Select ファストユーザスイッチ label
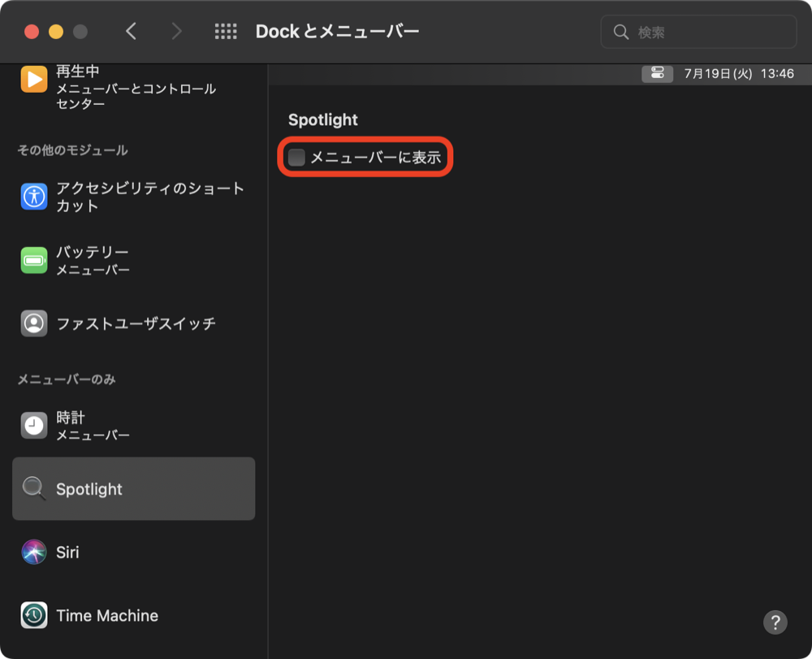This screenshot has height=659, width=812. (x=136, y=323)
